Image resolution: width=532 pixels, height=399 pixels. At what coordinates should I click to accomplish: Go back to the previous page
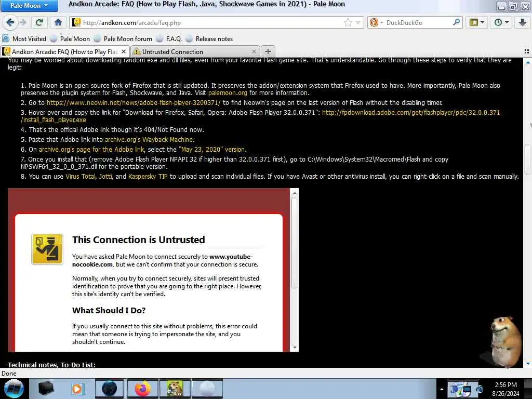(x=10, y=23)
